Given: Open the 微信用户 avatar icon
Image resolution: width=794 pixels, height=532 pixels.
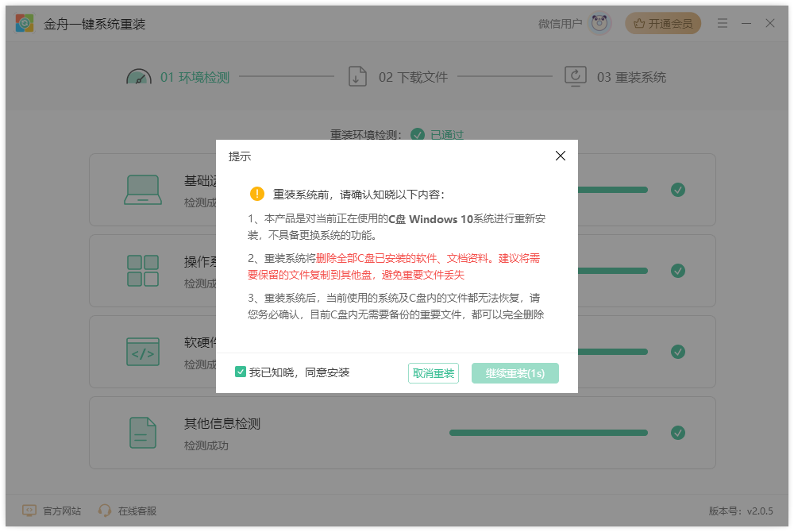Looking at the screenshot, I should [x=599, y=23].
